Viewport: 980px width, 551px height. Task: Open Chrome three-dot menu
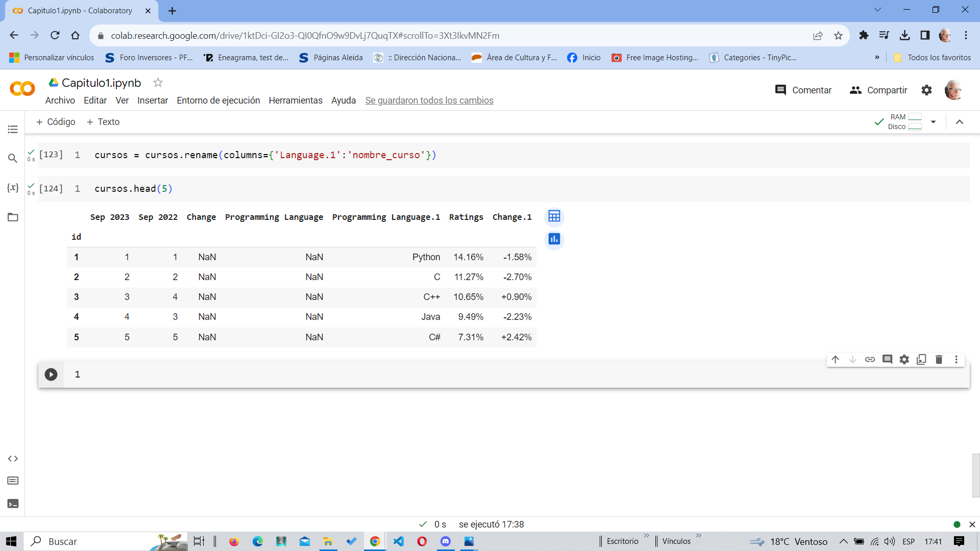point(966,35)
